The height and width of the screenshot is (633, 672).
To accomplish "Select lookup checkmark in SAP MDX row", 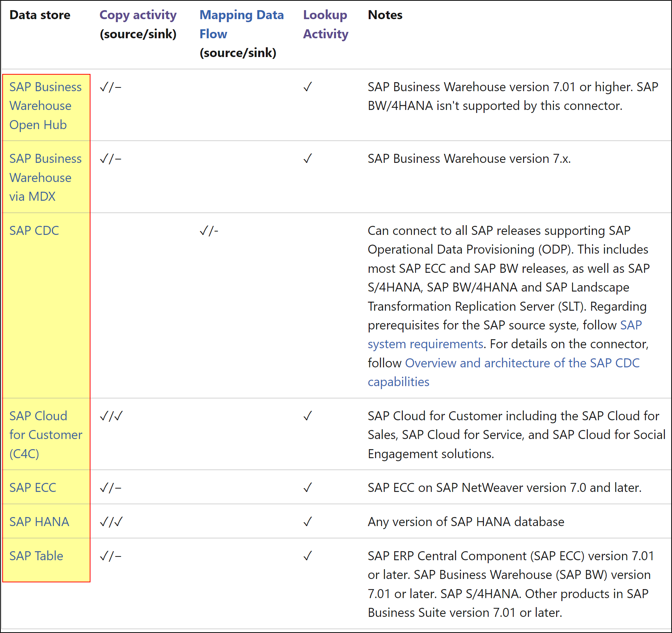I will coord(307,159).
